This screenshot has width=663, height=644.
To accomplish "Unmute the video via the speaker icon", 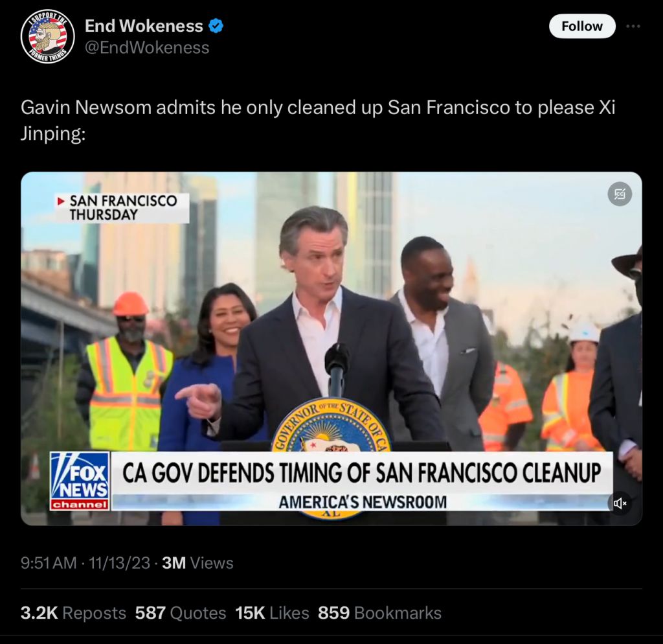I will [620, 503].
